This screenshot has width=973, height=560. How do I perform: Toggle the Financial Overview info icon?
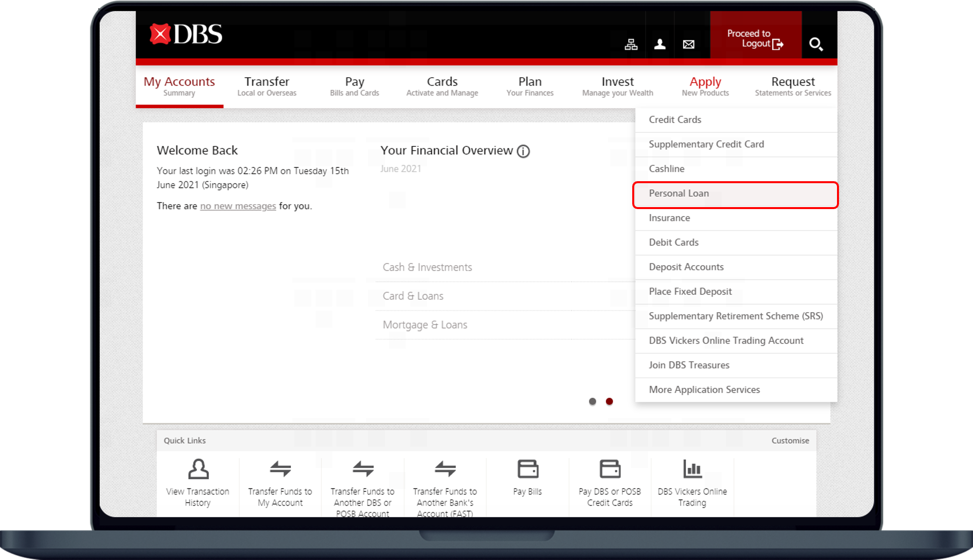point(523,150)
